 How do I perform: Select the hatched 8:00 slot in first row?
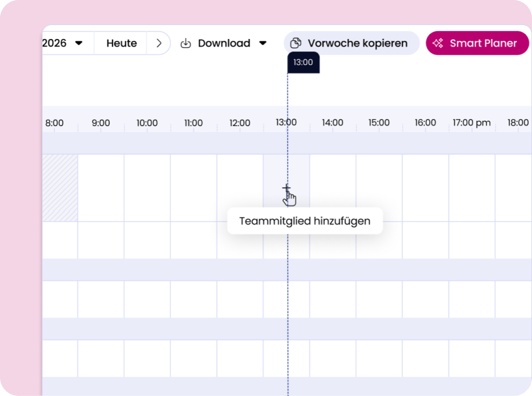pyautogui.click(x=60, y=188)
